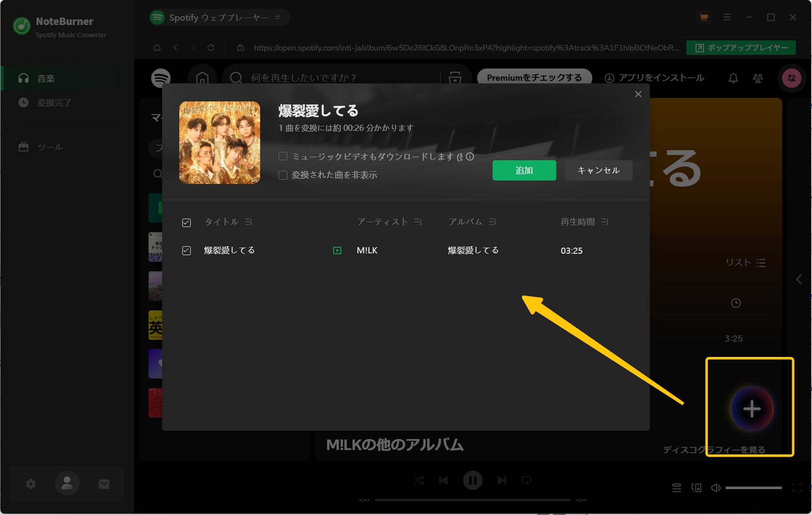This screenshot has height=515, width=812.
Task: Open the profile avatar な
Action: 792,78
